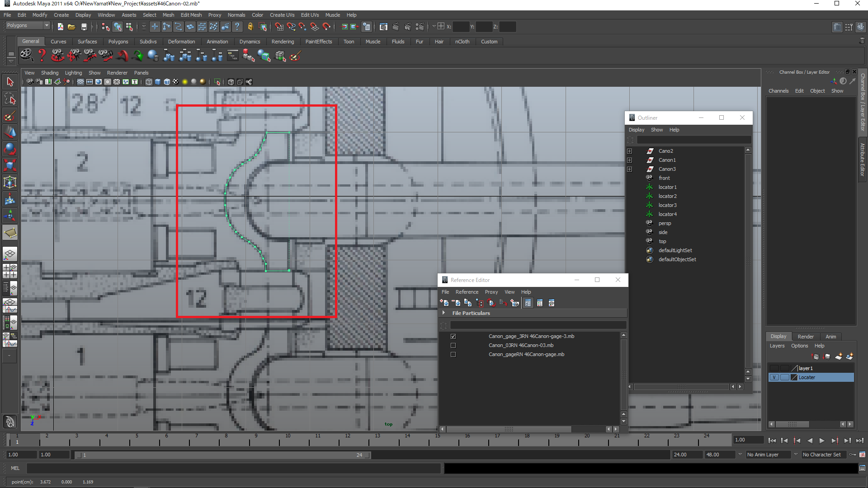Toggle Script Editor icon at bottom right

(862, 468)
